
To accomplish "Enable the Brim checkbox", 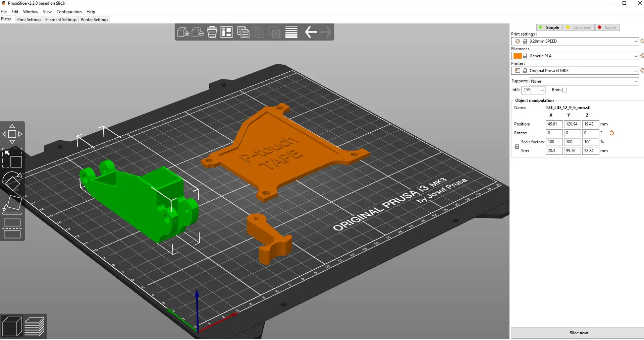I will tap(565, 90).
